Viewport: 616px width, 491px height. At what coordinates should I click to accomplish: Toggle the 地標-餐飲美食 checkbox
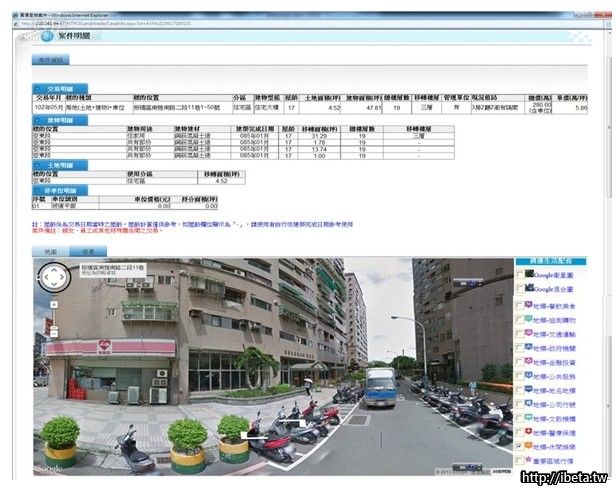click(519, 305)
